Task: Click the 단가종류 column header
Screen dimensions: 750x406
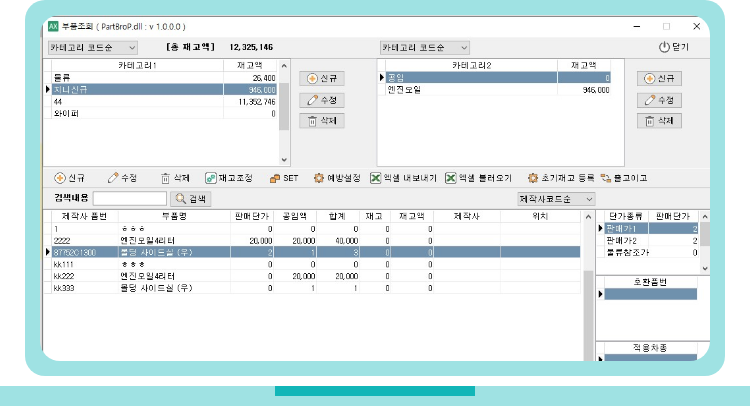Action: click(626, 216)
